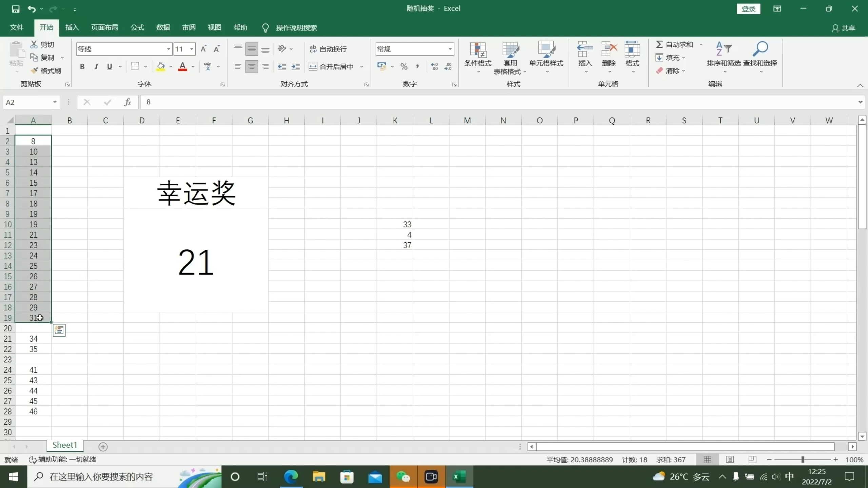Click the Copy (复制) icon
The image size is (868, 488).
point(34,57)
